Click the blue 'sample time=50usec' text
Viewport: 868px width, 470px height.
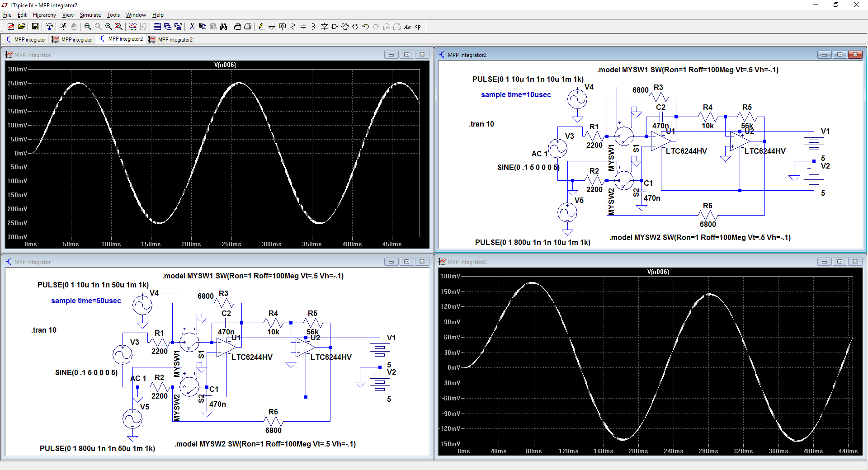pyautogui.click(x=86, y=301)
